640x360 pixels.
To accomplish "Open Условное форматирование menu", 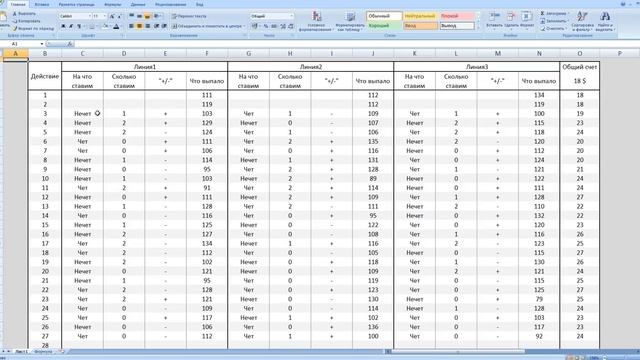I will pyautogui.click(x=316, y=21).
